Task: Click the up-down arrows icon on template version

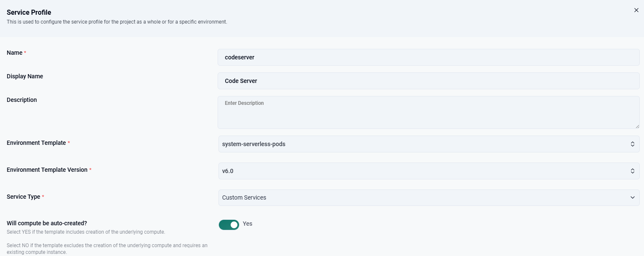Action: tap(632, 171)
